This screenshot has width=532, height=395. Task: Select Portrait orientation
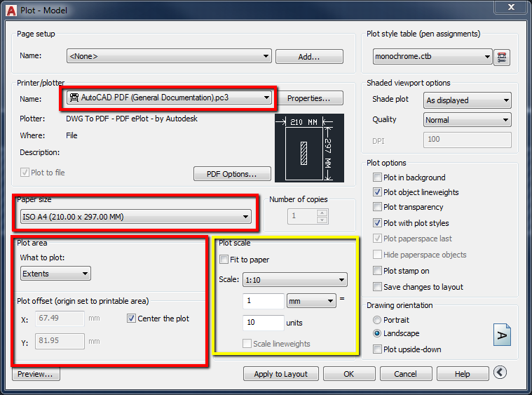coord(377,320)
